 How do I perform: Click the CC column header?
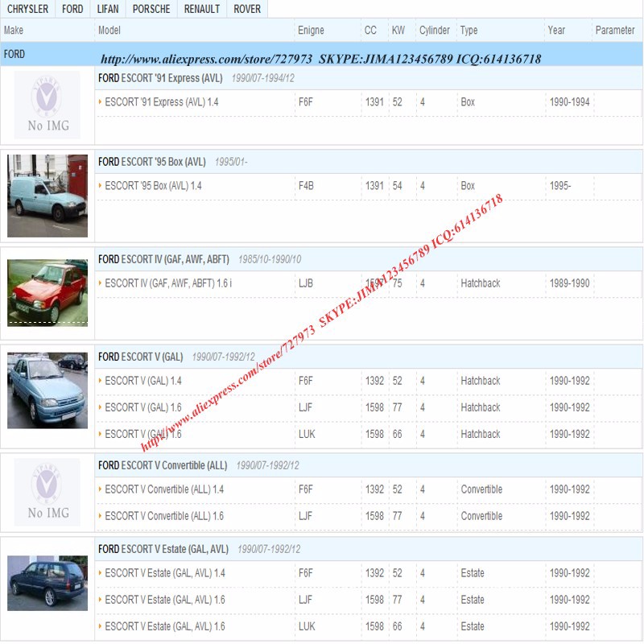(370, 30)
